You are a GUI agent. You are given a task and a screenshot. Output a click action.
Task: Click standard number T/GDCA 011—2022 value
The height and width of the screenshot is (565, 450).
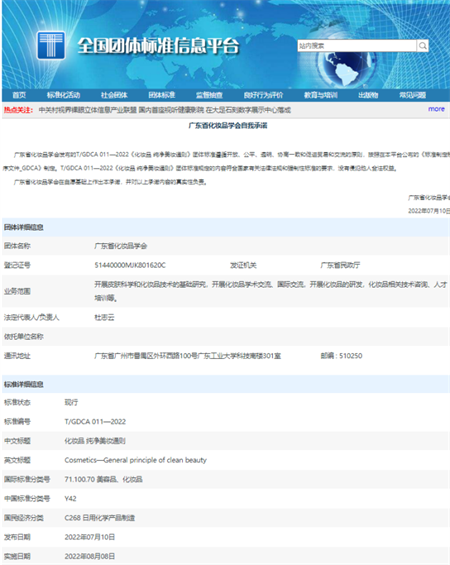(x=95, y=422)
